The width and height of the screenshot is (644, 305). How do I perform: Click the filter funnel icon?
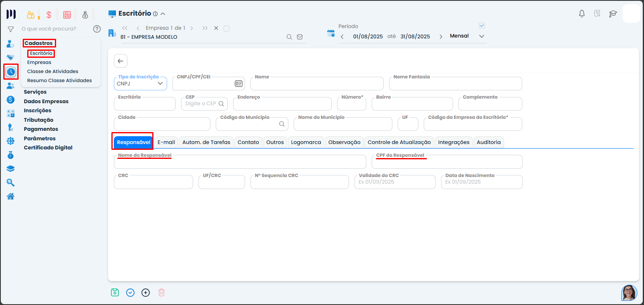click(x=11, y=29)
